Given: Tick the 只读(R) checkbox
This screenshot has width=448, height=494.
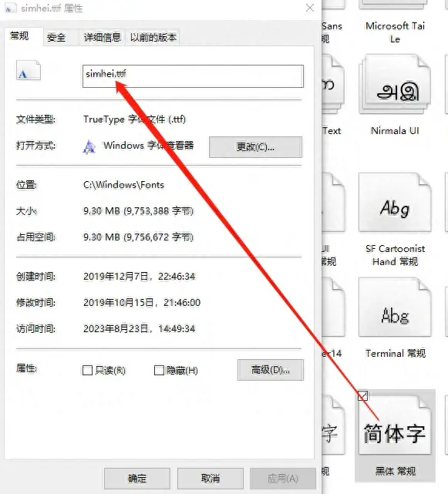Looking at the screenshot, I should pos(87,370).
